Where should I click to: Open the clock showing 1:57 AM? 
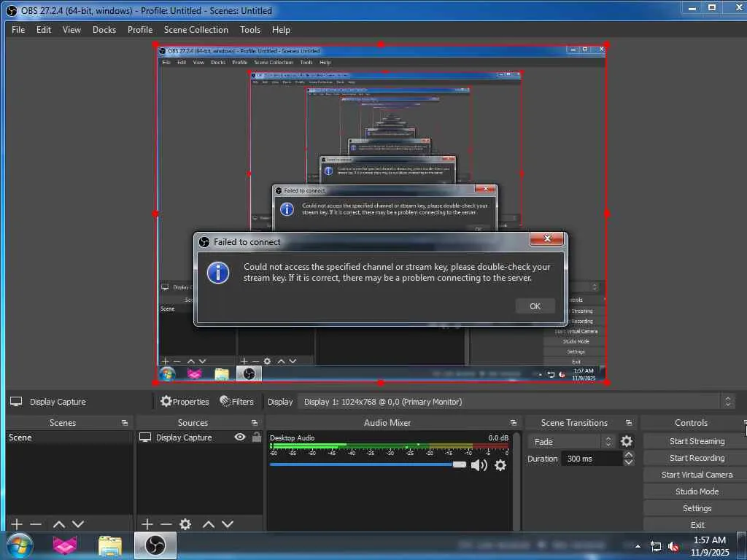point(710,546)
